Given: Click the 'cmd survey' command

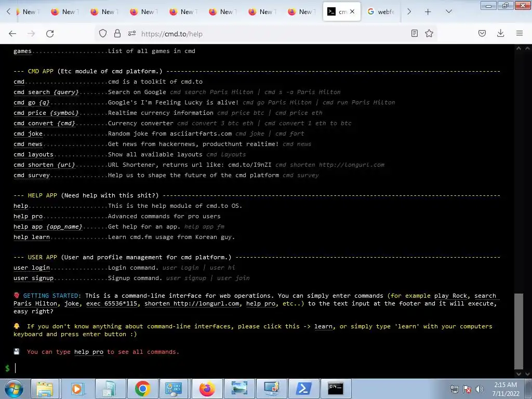Looking at the screenshot, I should point(32,176).
